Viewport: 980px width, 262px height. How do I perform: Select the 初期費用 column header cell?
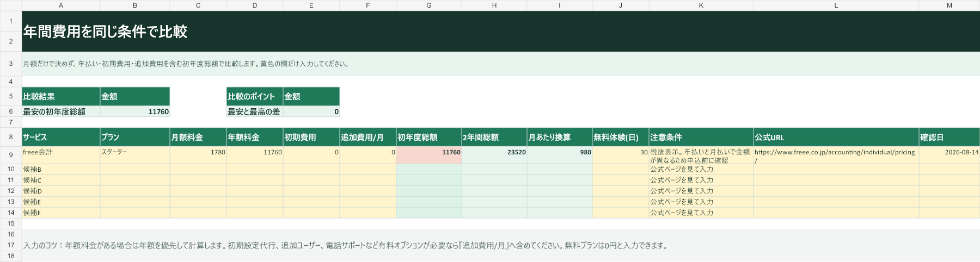click(x=311, y=137)
